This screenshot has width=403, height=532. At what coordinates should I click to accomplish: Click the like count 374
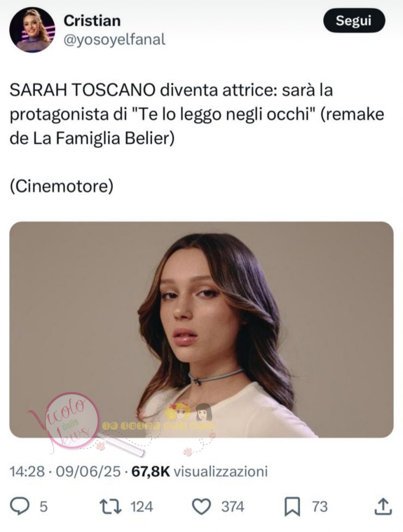click(x=233, y=506)
